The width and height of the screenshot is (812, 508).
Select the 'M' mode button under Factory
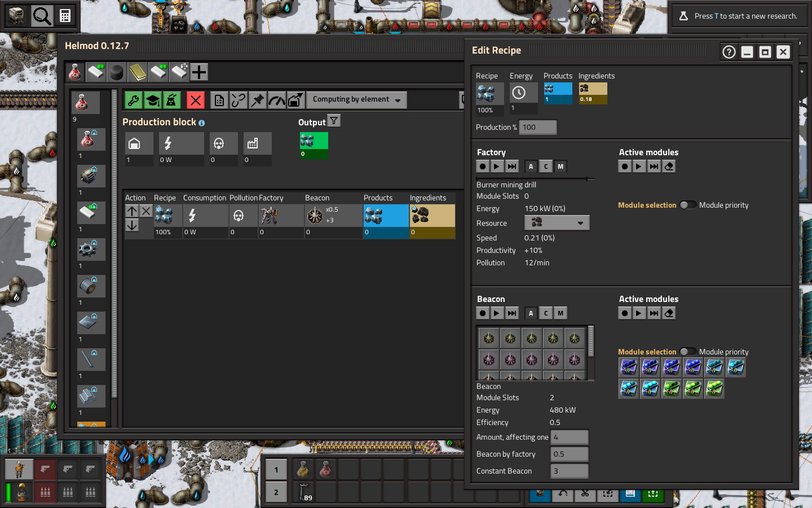tap(560, 167)
